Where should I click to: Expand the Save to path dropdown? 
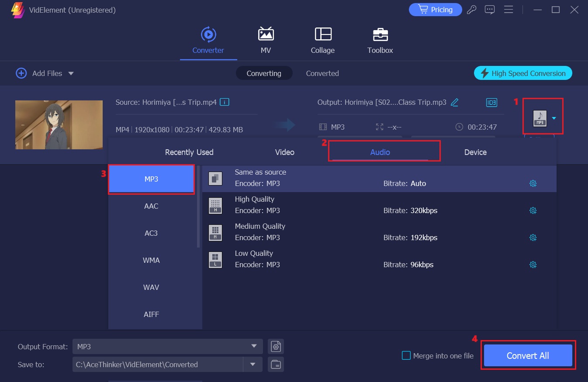tap(252, 365)
